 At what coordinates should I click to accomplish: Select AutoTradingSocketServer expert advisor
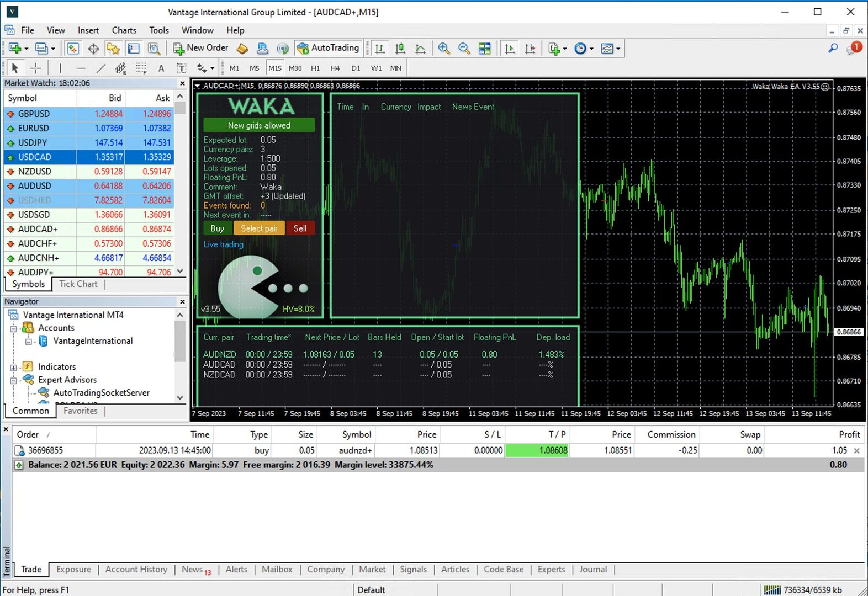pos(102,393)
